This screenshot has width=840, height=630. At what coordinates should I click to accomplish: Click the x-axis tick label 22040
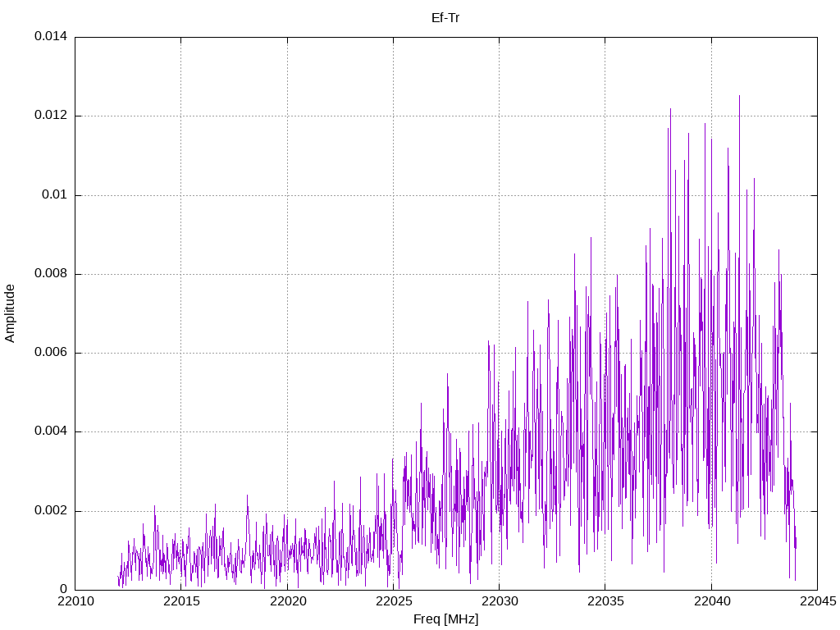pyautogui.click(x=712, y=601)
